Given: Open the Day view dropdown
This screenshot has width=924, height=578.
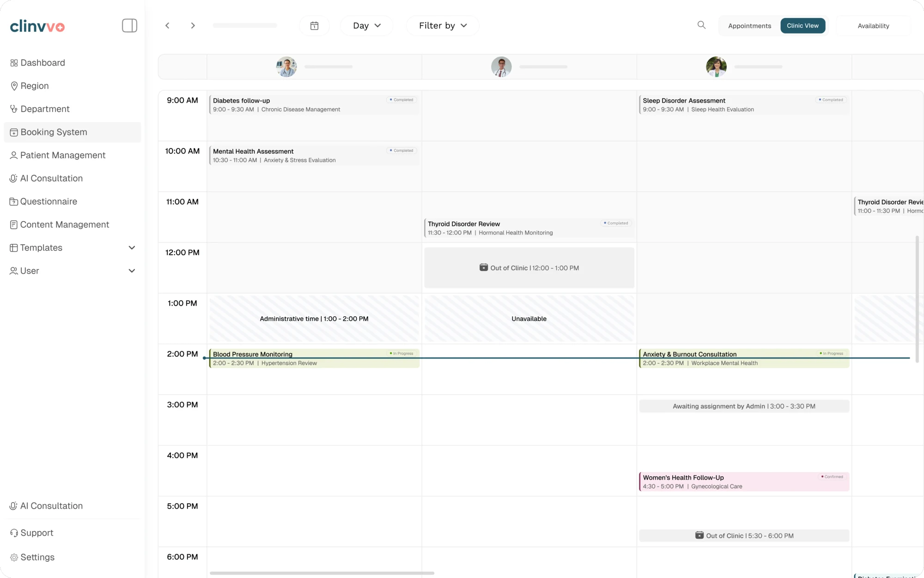Looking at the screenshot, I should click(x=367, y=25).
